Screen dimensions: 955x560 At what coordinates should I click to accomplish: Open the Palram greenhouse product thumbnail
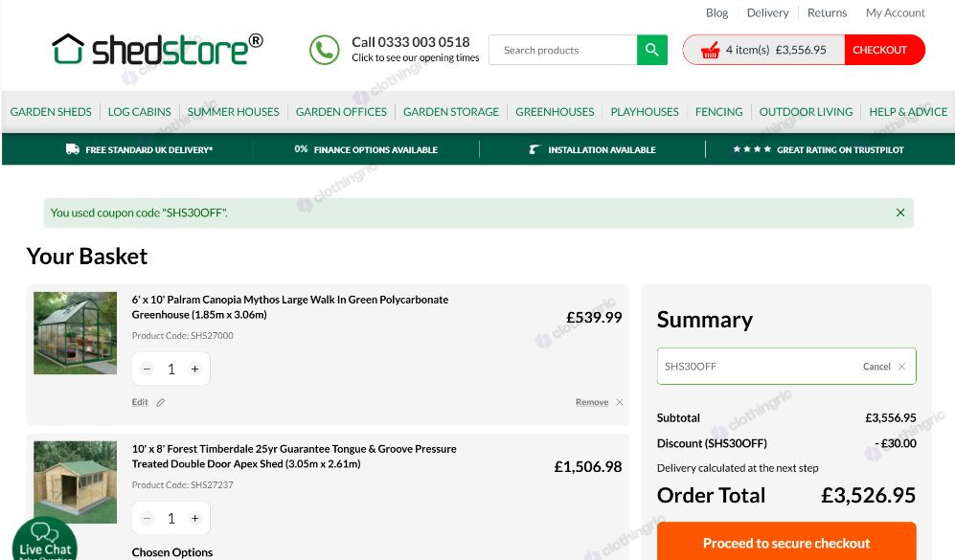[x=75, y=333]
